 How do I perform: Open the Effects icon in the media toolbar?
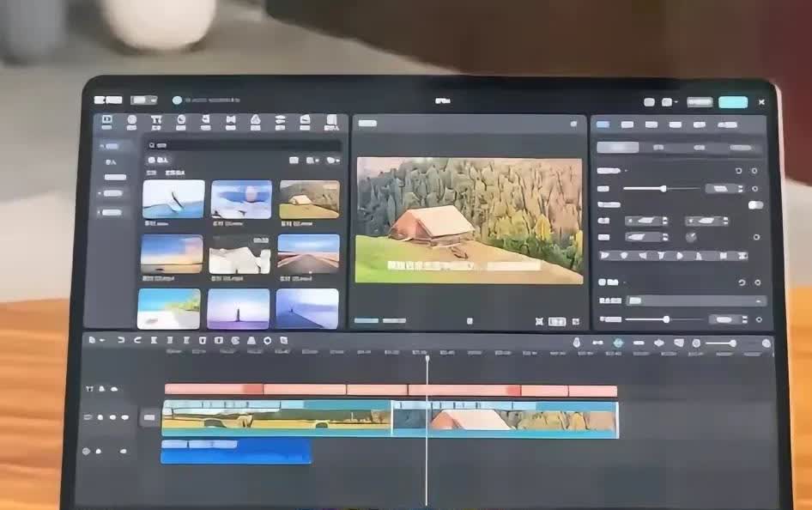coord(206,122)
